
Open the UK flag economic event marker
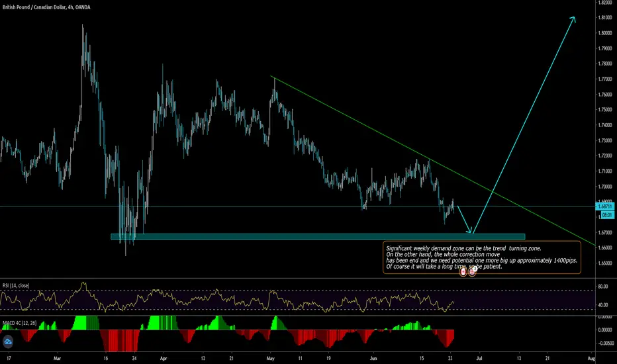[472, 271]
